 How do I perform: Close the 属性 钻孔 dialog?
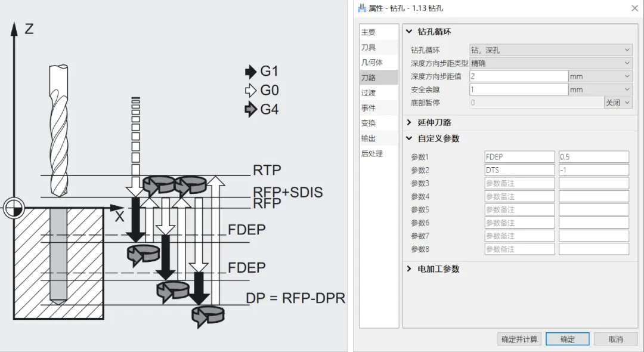(x=634, y=8)
